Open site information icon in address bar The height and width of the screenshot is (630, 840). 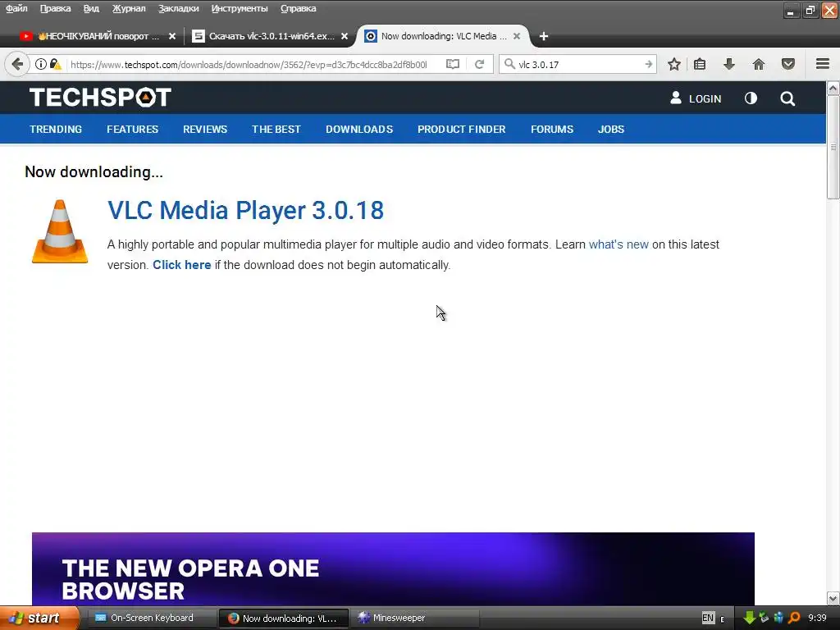(x=41, y=64)
